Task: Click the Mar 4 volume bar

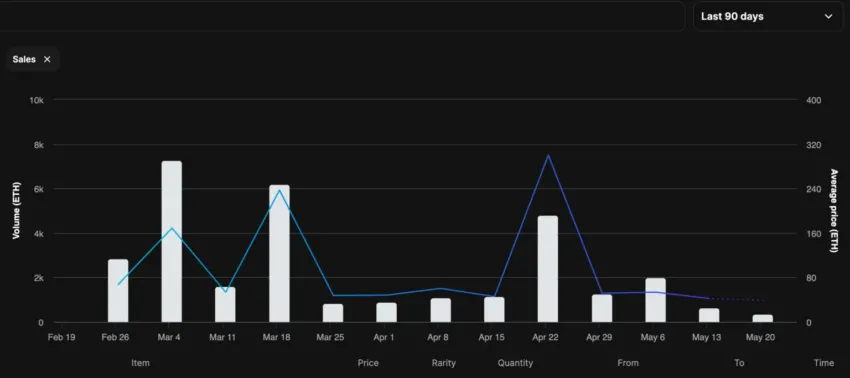Action: [171, 242]
